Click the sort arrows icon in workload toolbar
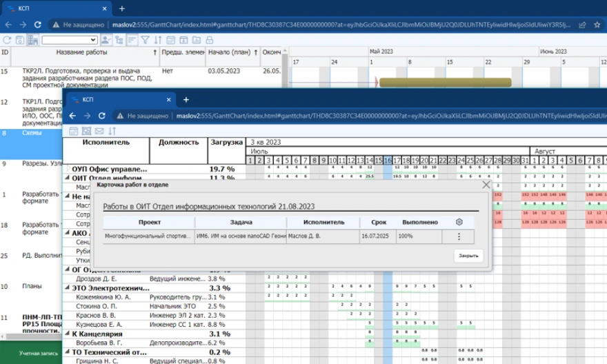Screen dimensions: 607x364 (x=112, y=131)
